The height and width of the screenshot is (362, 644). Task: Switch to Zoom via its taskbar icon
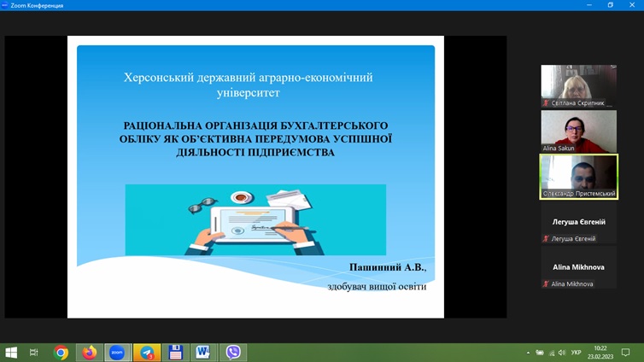pyautogui.click(x=117, y=353)
